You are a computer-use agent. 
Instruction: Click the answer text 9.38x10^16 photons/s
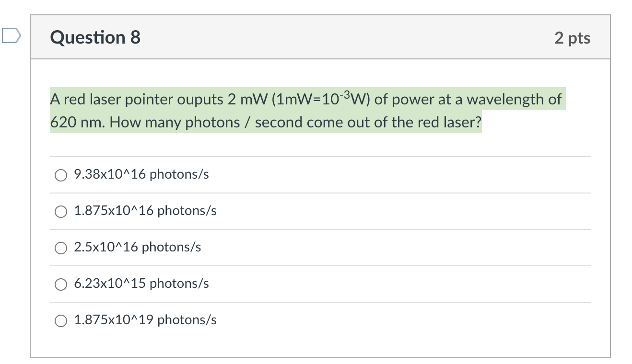pos(140,175)
